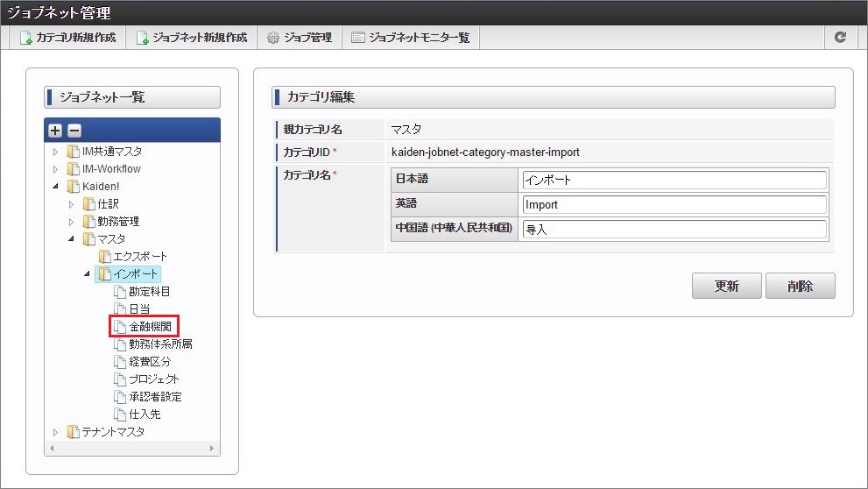Collapse the インポート tree node

87,273
